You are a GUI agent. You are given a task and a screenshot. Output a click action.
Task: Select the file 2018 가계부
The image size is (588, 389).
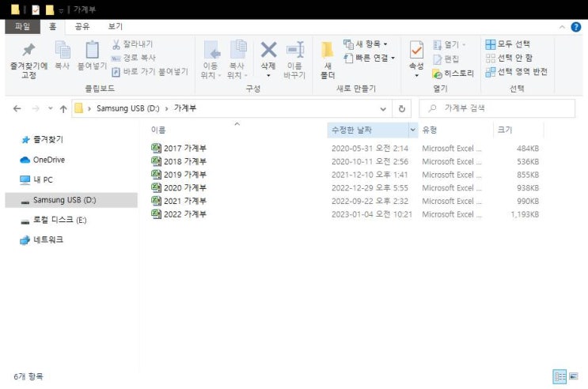point(179,161)
